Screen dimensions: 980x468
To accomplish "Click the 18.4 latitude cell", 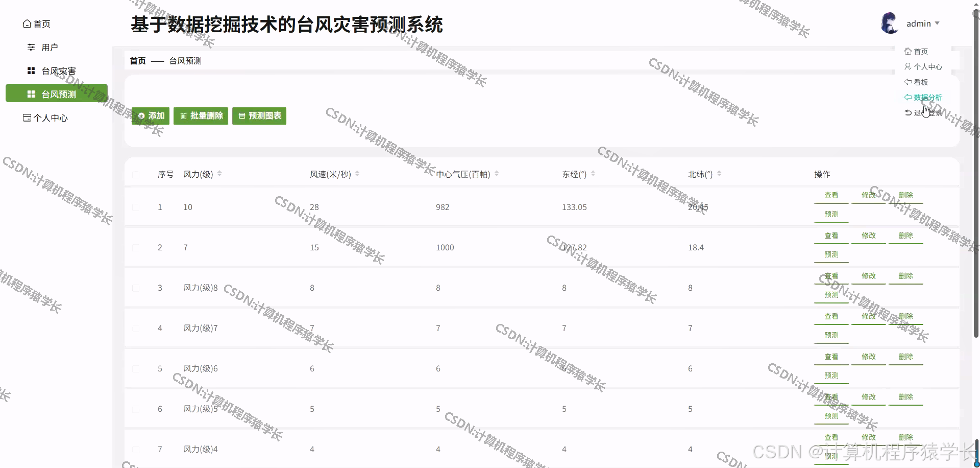I will click(696, 248).
